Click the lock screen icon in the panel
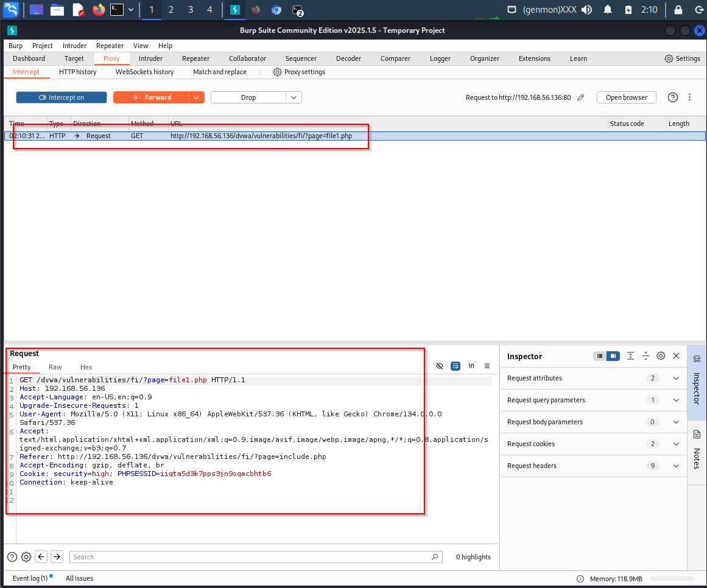 point(678,10)
